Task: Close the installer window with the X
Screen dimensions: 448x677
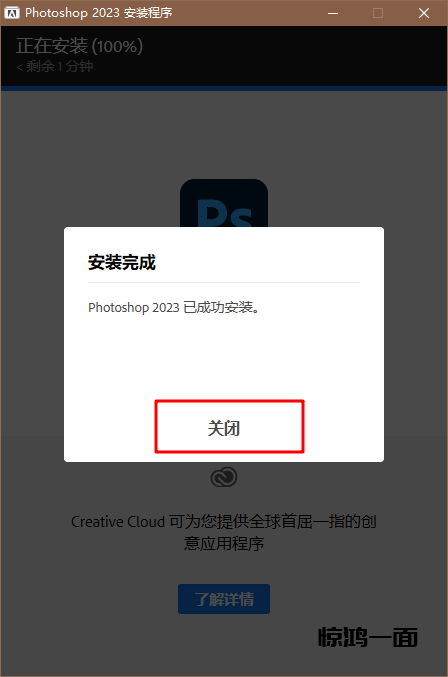Action: 424,13
